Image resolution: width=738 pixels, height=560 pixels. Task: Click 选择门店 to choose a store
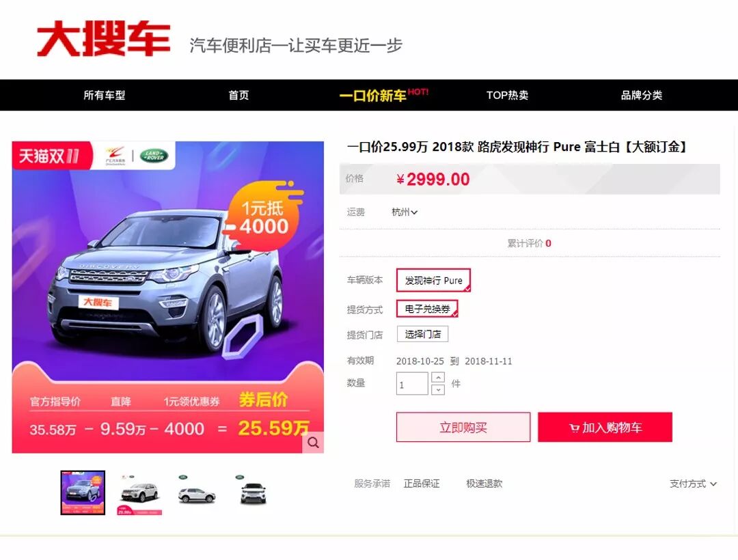423,335
